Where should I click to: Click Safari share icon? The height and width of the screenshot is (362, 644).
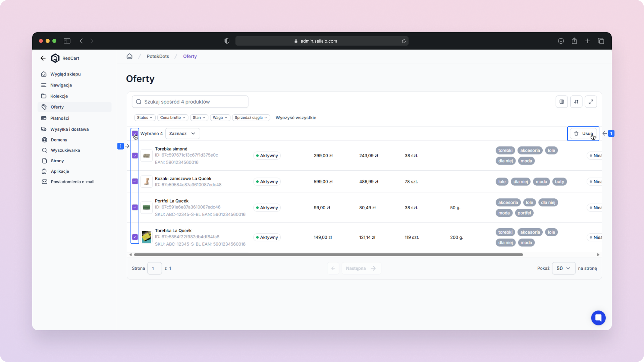pyautogui.click(x=574, y=41)
